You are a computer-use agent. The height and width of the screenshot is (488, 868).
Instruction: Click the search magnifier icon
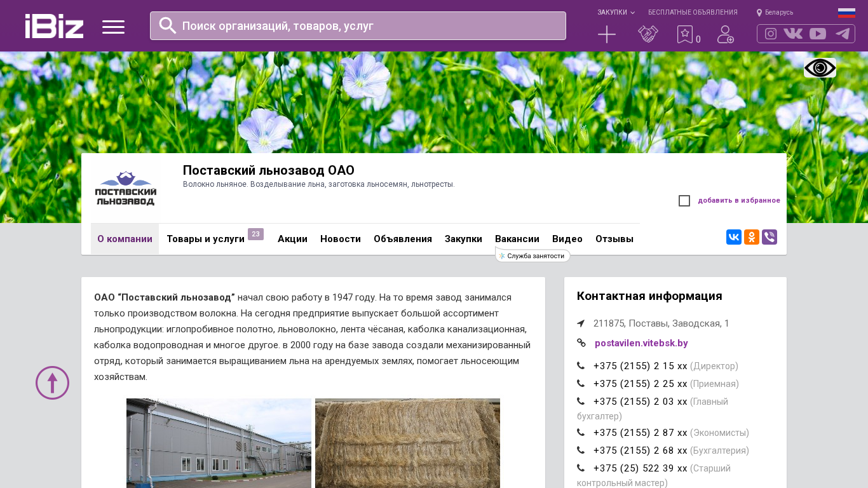pos(168,25)
